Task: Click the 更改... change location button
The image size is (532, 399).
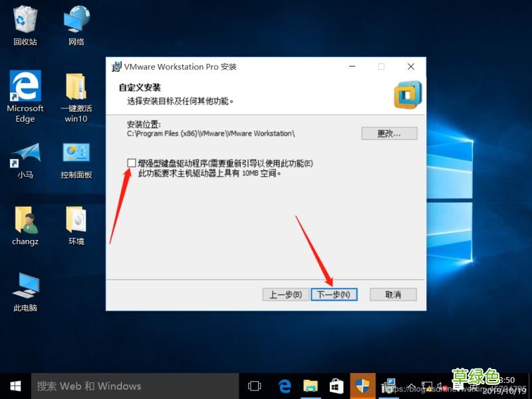Action: tap(389, 134)
